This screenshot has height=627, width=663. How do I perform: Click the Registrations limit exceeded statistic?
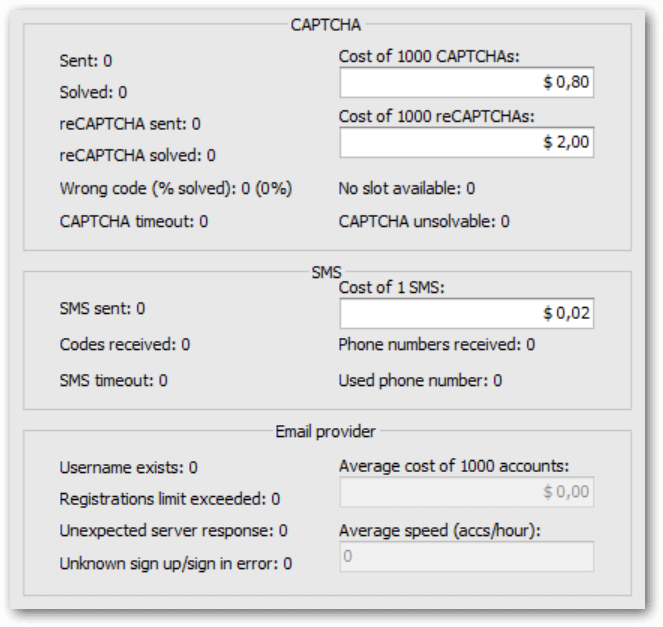click(170, 500)
